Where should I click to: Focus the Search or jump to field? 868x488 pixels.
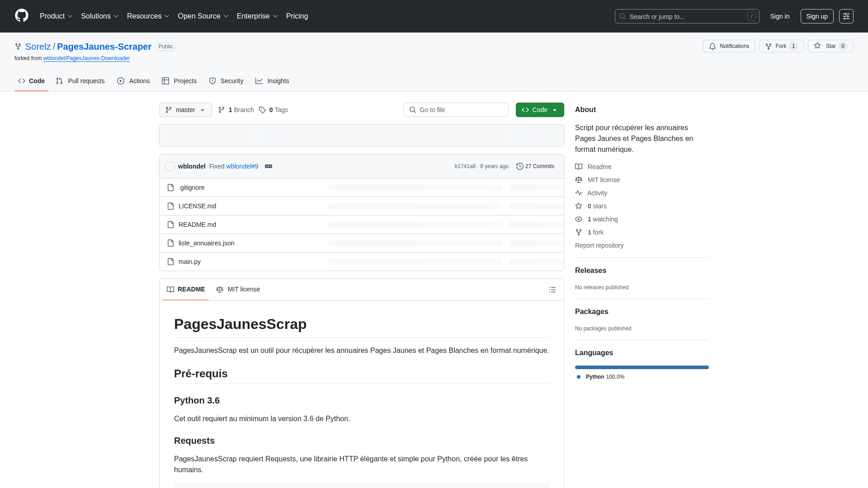(687, 16)
